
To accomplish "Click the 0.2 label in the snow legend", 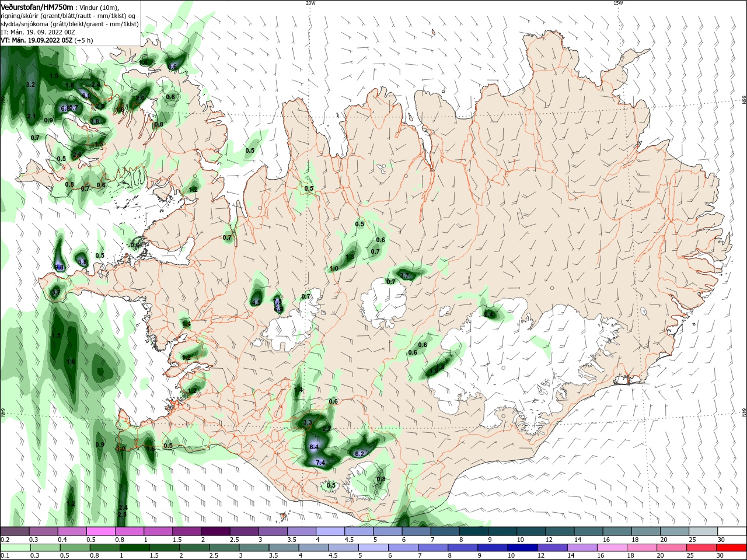I will pos(5,540).
